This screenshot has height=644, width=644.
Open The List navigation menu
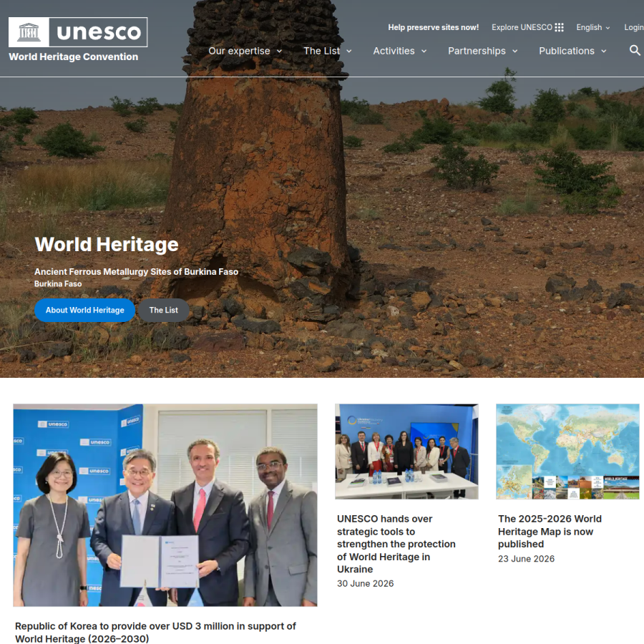328,51
